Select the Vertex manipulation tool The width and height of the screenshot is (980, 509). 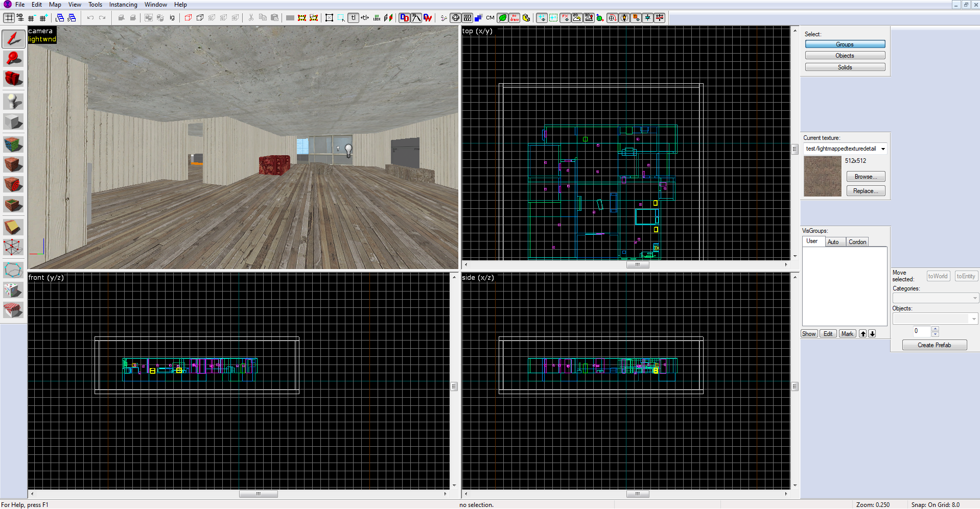pos(13,247)
